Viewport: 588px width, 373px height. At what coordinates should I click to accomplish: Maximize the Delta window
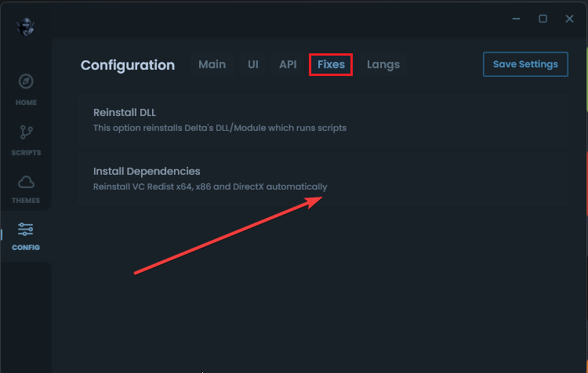(x=543, y=19)
